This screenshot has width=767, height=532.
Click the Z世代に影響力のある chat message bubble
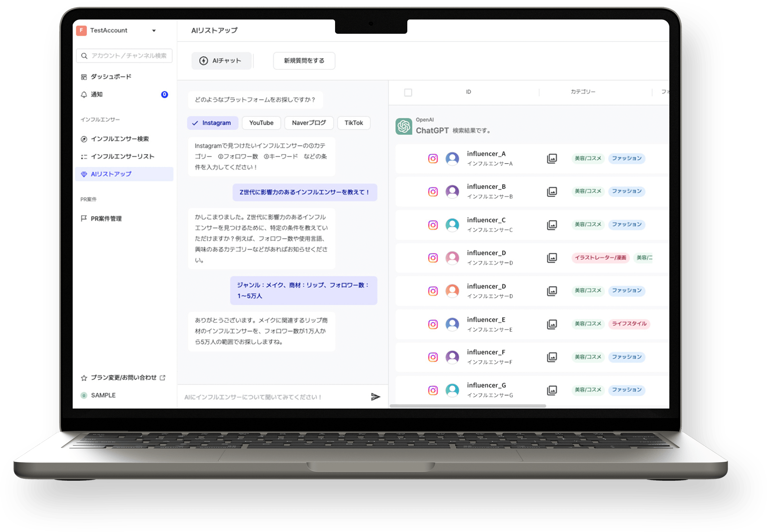305,192
